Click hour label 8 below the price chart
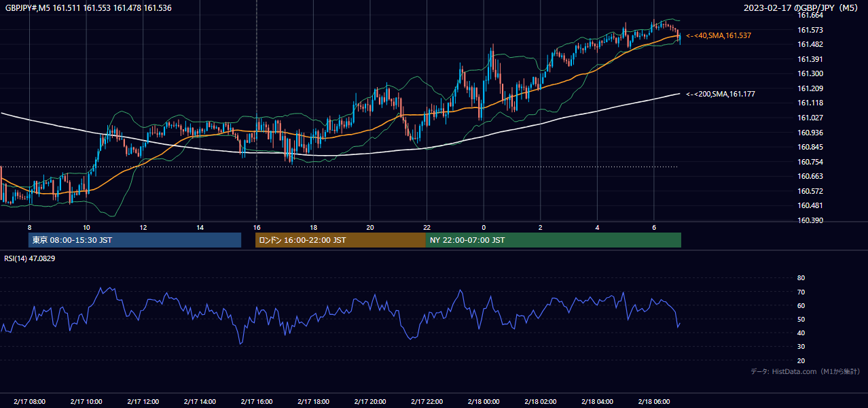 tap(29, 227)
